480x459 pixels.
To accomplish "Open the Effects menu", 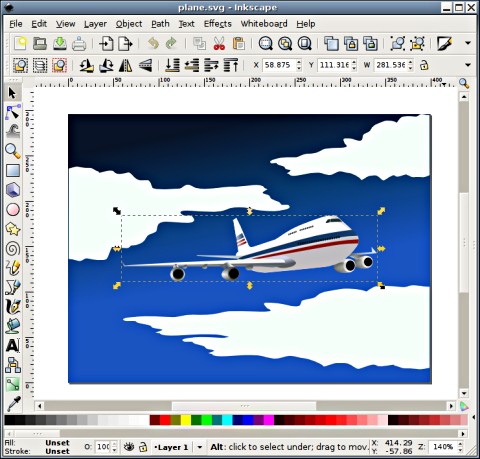I will (x=218, y=24).
